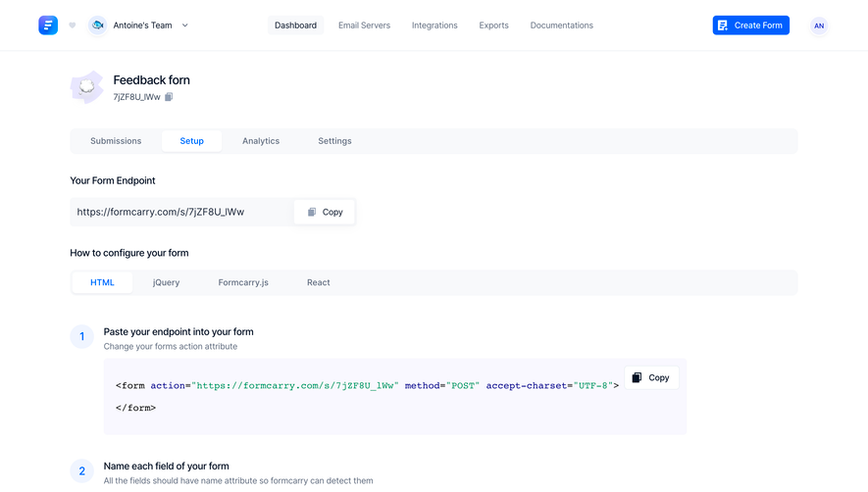Switch to the Analytics tab
The width and height of the screenshot is (868, 492).
coord(261,141)
